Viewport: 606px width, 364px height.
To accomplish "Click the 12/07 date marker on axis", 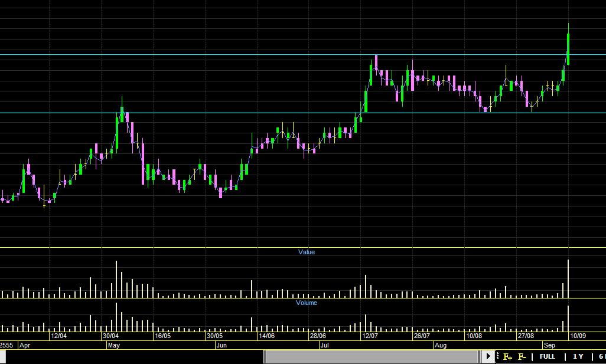I will 370,336.
